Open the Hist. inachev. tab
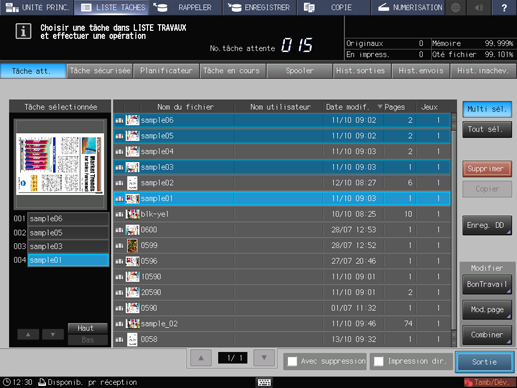The height and width of the screenshot is (388, 517). point(483,71)
